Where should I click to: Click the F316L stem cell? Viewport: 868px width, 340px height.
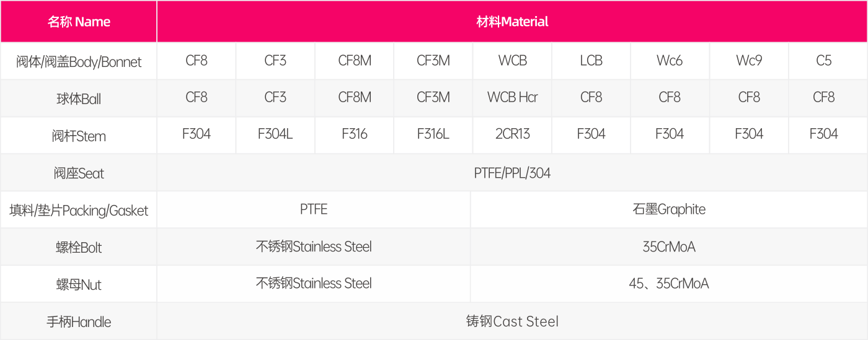[433, 135]
